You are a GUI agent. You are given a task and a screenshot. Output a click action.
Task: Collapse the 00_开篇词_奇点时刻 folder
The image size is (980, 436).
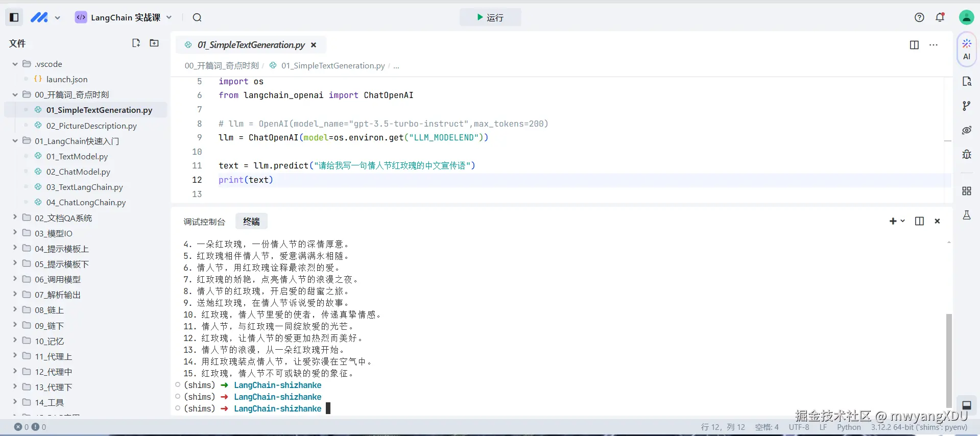15,94
